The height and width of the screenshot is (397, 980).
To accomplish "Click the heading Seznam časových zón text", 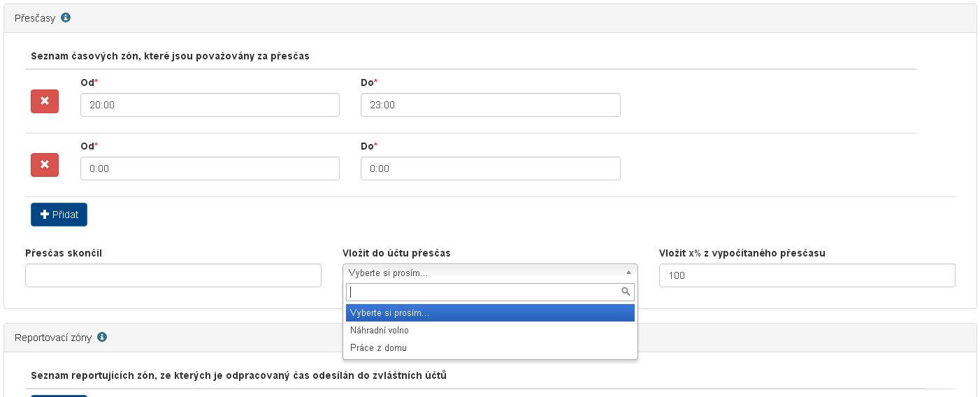I will point(170,56).
